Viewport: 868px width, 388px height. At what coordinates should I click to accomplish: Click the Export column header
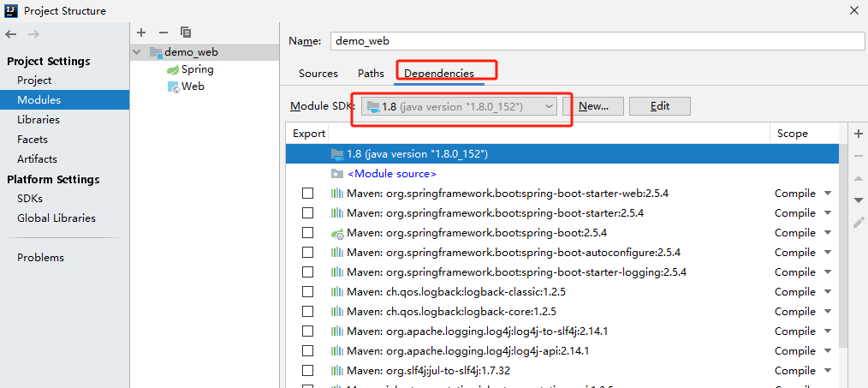[x=308, y=134]
